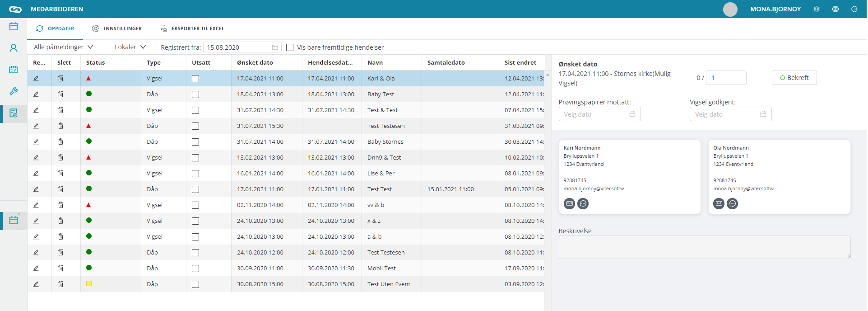
Task: Tick Utsatt checkbox for Lise & Per
Action: click(195, 174)
